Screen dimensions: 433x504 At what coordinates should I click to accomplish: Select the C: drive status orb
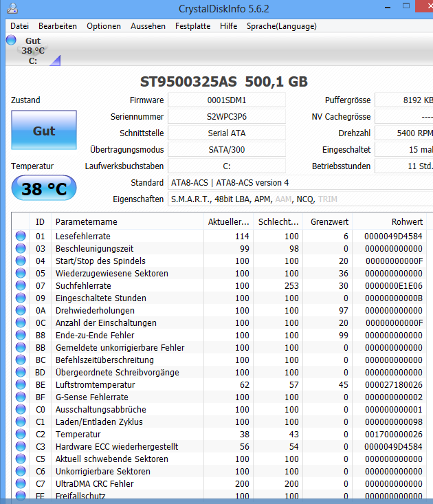pyautogui.click(x=11, y=40)
